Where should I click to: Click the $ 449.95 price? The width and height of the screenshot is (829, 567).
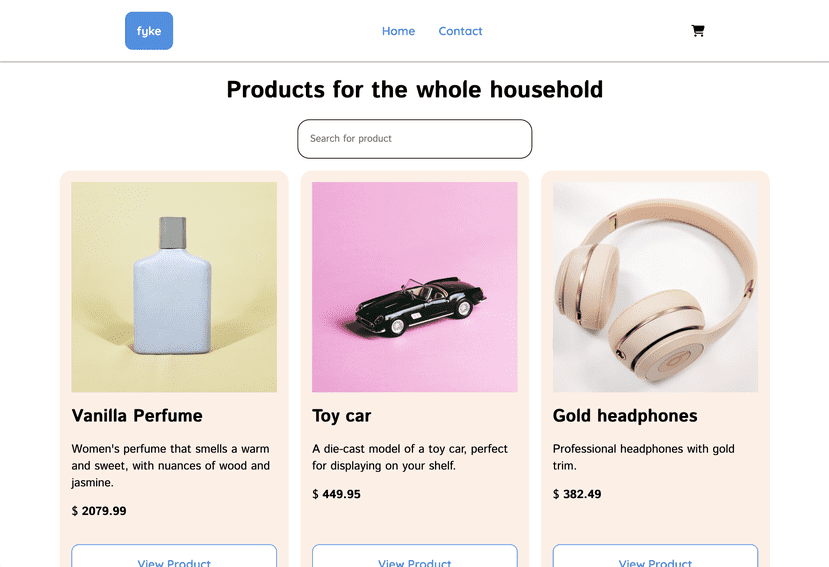(336, 494)
